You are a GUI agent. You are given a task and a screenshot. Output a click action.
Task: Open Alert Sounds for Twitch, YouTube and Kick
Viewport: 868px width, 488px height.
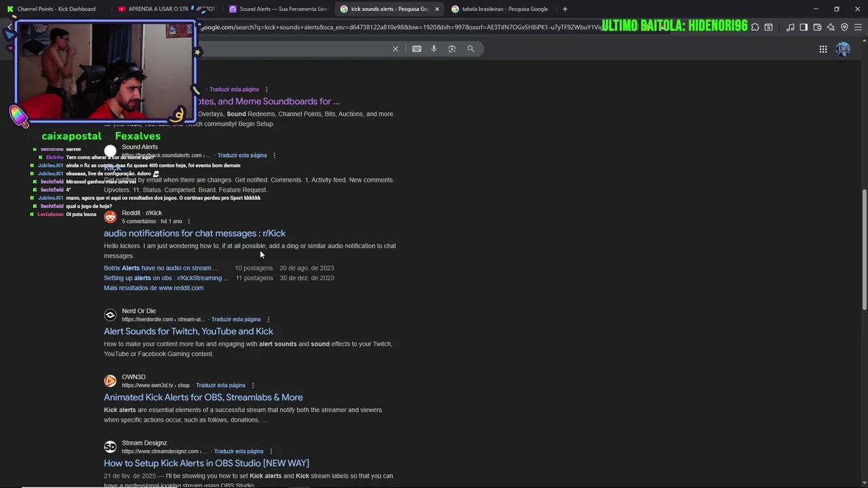click(189, 331)
